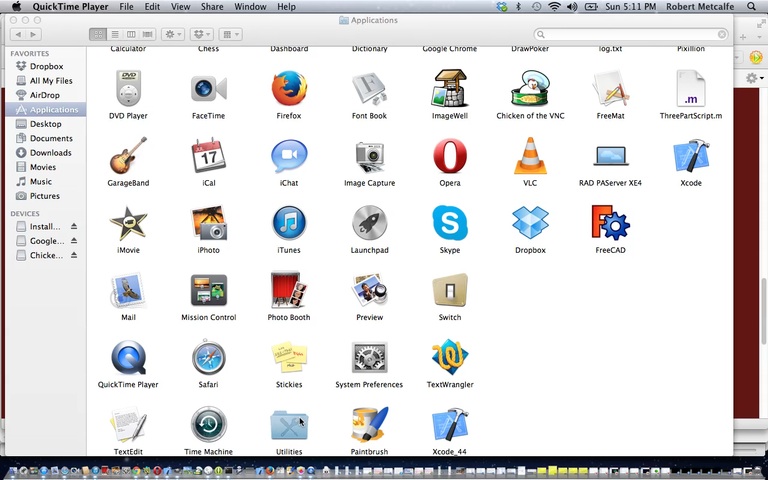Open the Edit menu

(152, 6)
